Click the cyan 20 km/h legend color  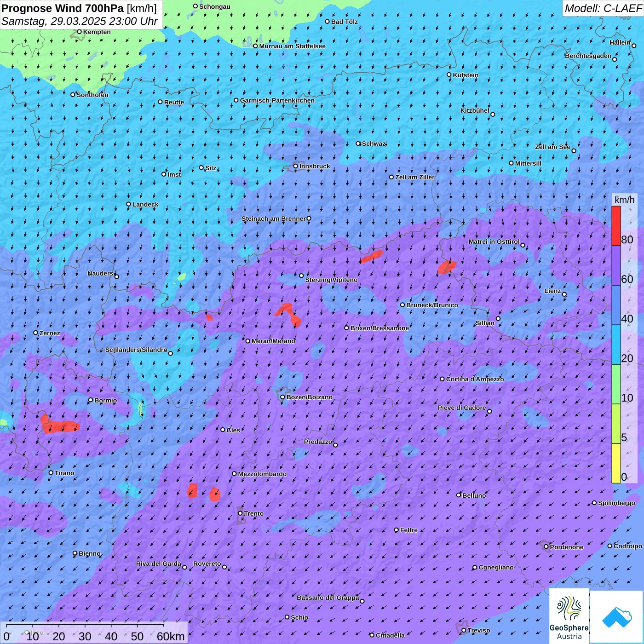coord(616,345)
